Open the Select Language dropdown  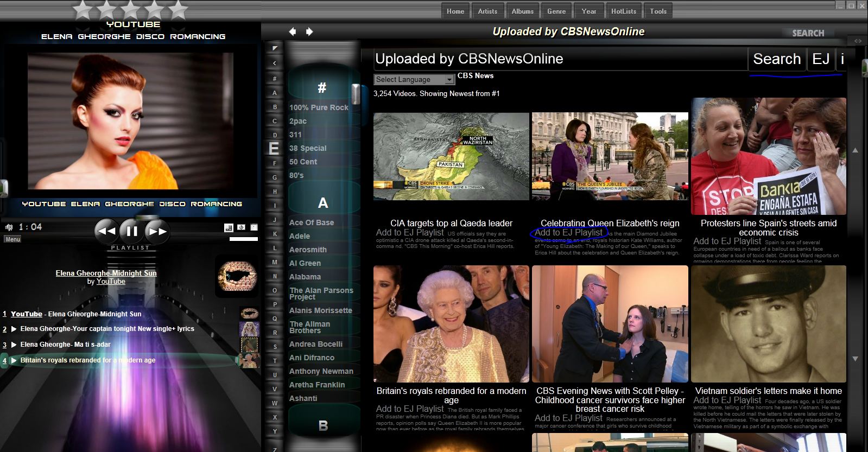[414, 79]
